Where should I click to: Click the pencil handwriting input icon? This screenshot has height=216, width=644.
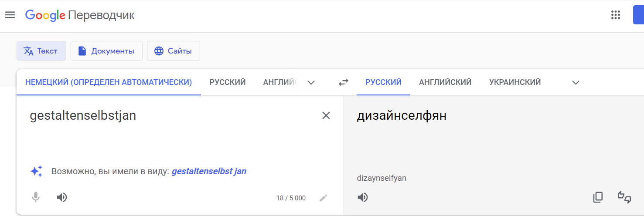click(323, 198)
